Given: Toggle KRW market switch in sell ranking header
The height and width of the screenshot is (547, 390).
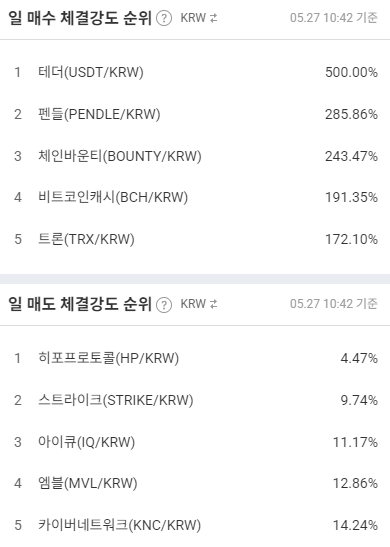Looking at the screenshot, I should pos(199,304).
